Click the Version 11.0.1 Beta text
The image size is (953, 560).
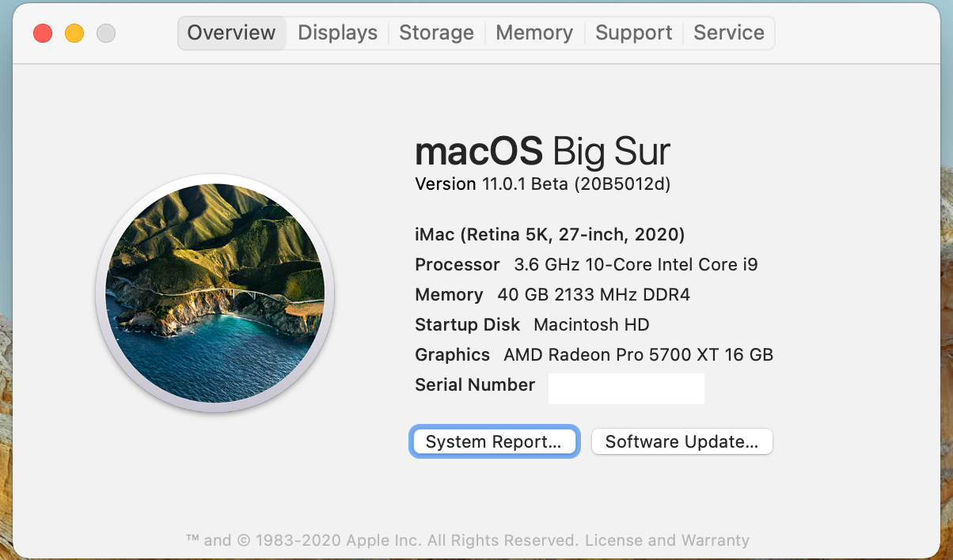point(542,184)
